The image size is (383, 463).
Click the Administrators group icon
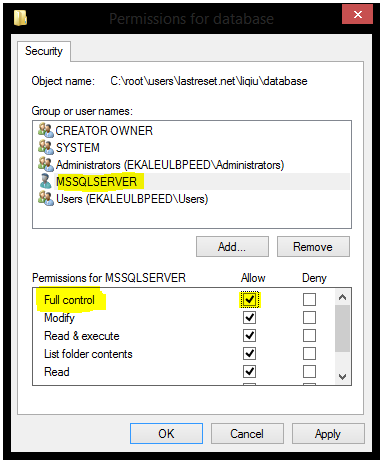pos(45,164)
